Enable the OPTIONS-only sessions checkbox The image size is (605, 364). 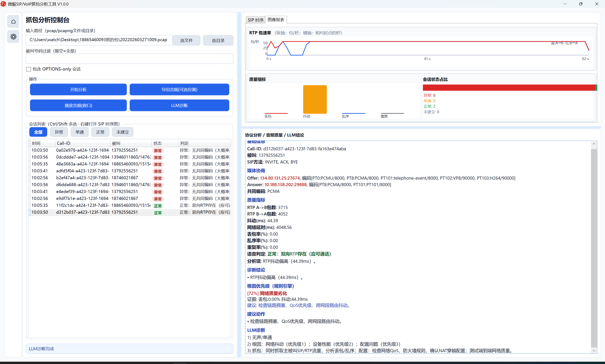coord(29,69)
